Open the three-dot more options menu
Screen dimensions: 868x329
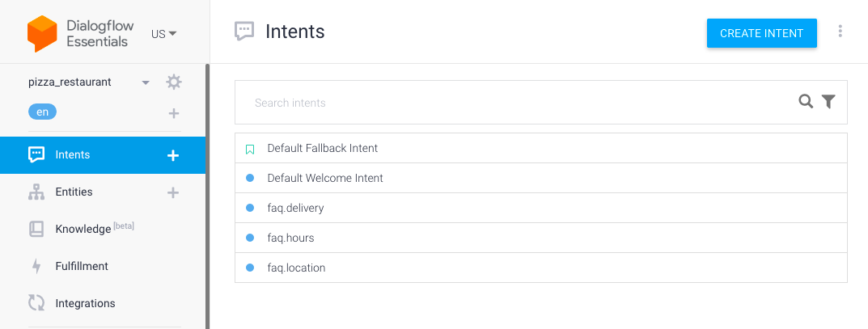(x=840, y=31)
